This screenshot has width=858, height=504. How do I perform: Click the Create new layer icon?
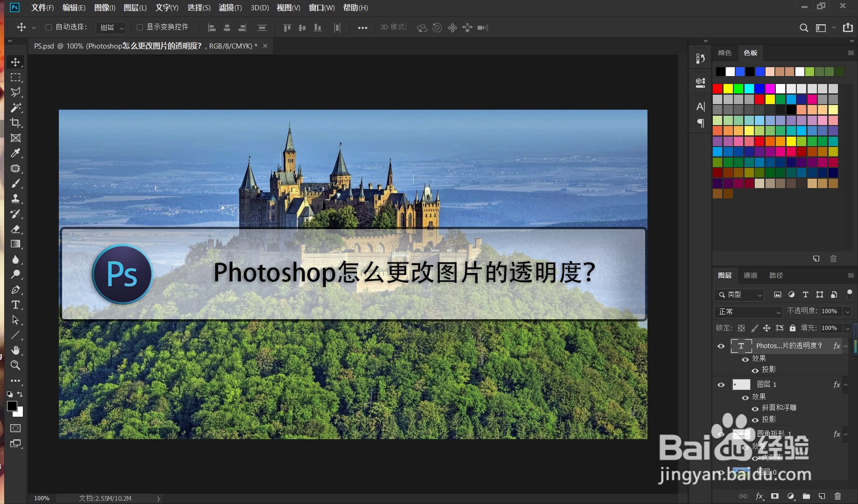[x=822, y=496]
